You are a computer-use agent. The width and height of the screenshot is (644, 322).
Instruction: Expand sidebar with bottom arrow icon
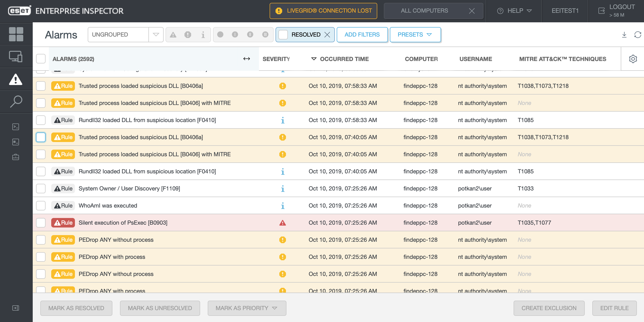point(16,308)
